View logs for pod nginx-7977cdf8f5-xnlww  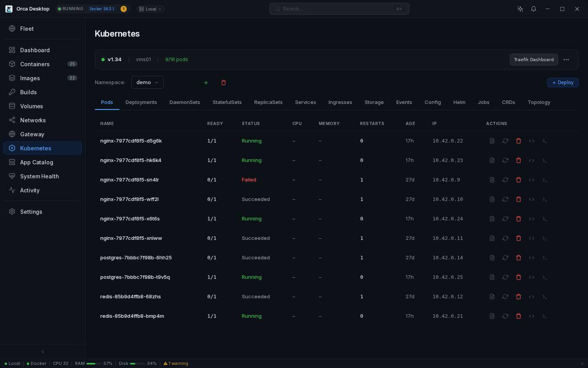[492, 238]
